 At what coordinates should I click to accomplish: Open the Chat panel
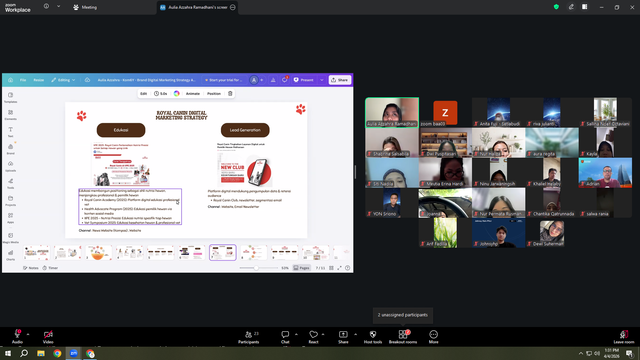pyautogui.click(x=285, y=337)
